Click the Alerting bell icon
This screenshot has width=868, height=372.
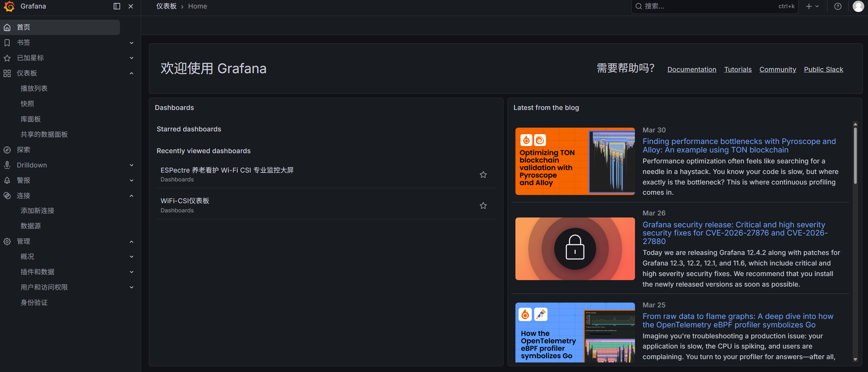click(7, 180)
